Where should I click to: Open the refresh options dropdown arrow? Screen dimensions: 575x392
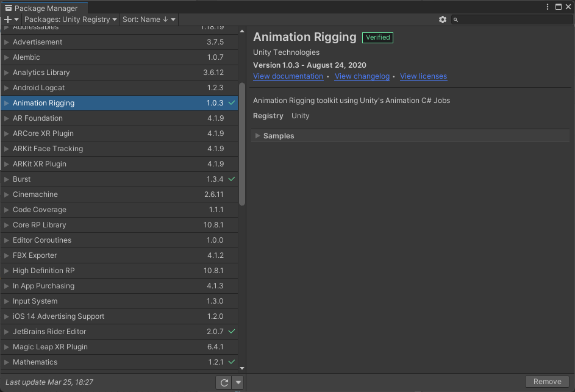coord(238,382)
